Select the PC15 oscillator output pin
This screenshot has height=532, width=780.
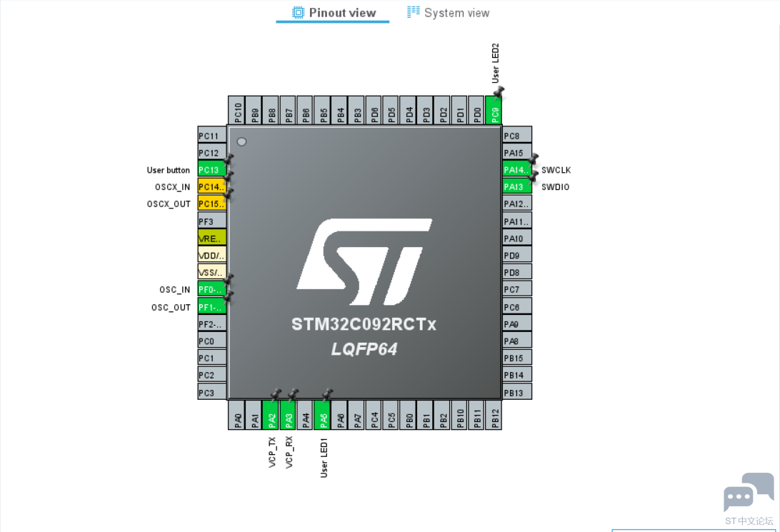(x=212, y=204)
